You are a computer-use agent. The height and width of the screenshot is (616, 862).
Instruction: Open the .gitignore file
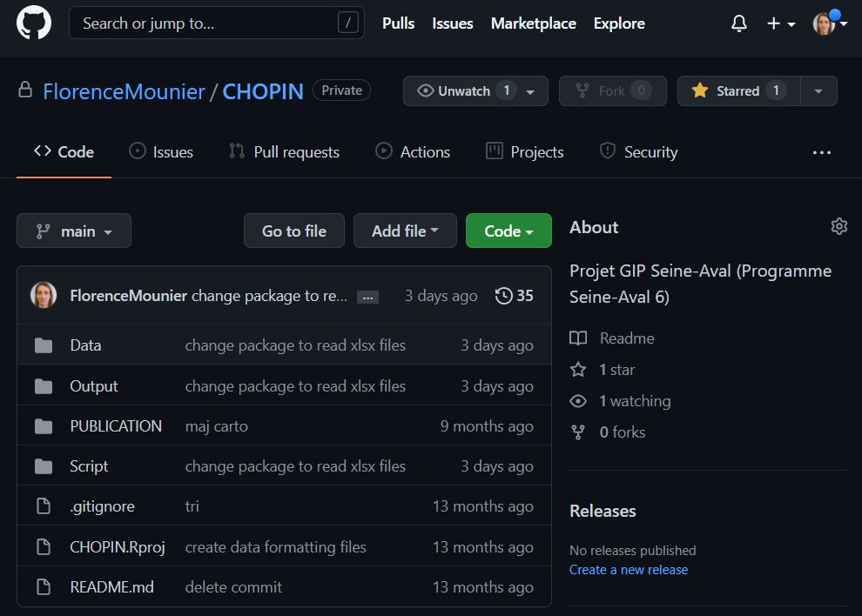pyautogui.click(x=102, y=506)
